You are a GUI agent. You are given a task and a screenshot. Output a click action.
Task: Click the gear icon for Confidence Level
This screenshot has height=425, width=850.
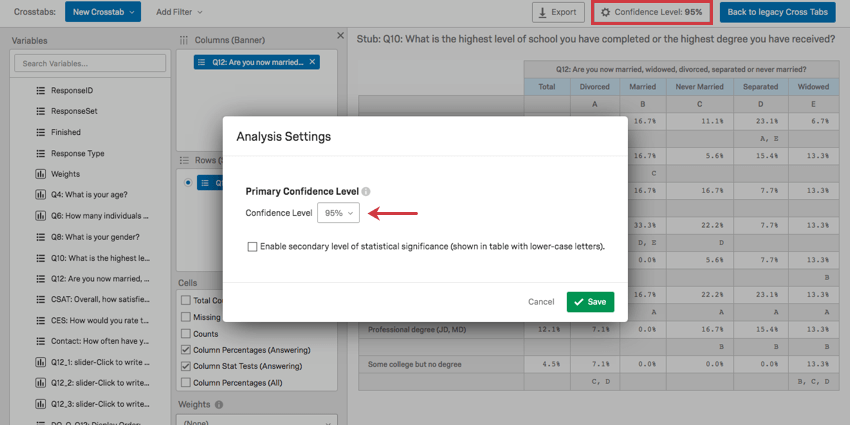605,12
